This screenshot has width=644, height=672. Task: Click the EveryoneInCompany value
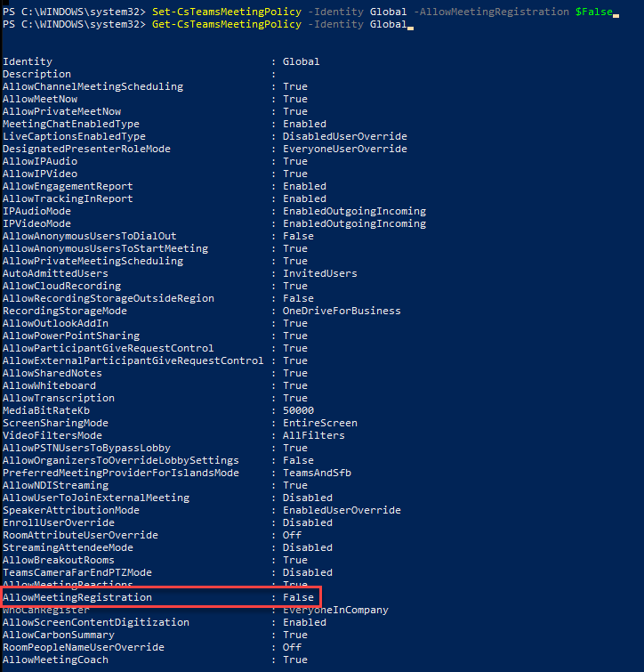(x=335, y=610)
